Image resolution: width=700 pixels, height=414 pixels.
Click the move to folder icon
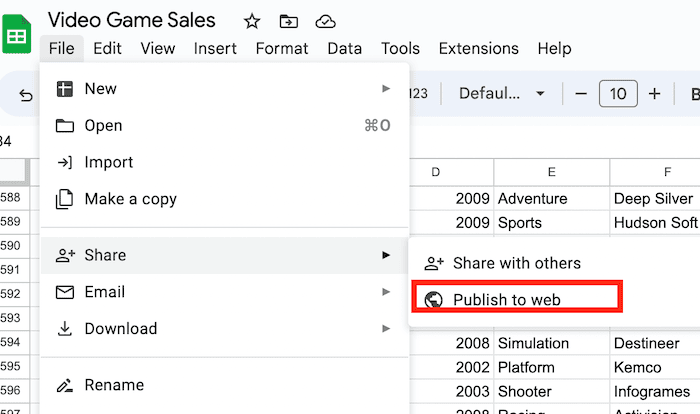pos(288,21)
